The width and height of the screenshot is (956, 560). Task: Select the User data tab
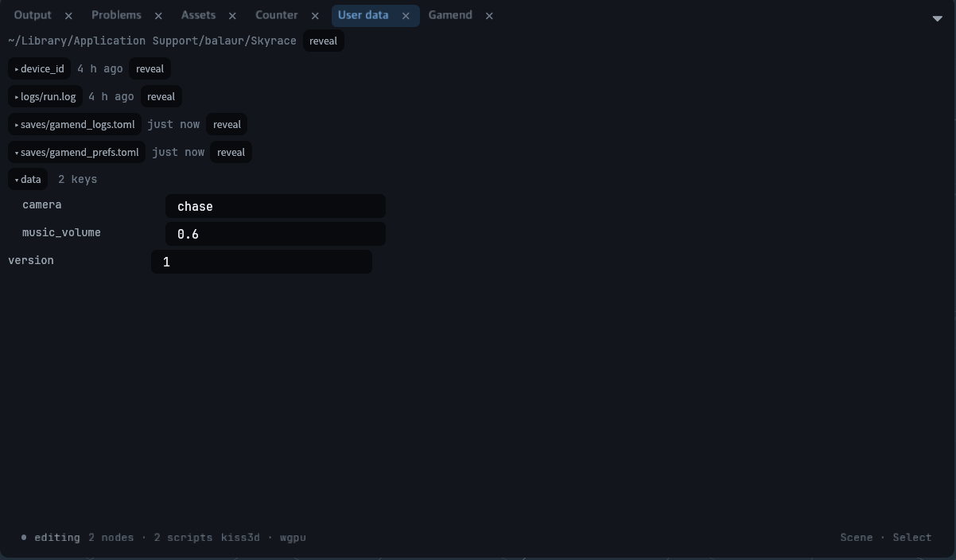363,15
